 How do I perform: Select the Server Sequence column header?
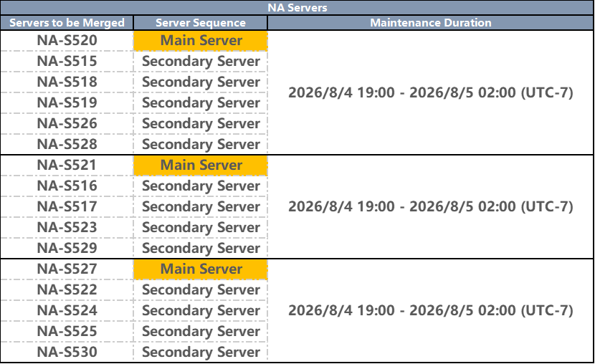pyautogui.click(x=201, y=23)
